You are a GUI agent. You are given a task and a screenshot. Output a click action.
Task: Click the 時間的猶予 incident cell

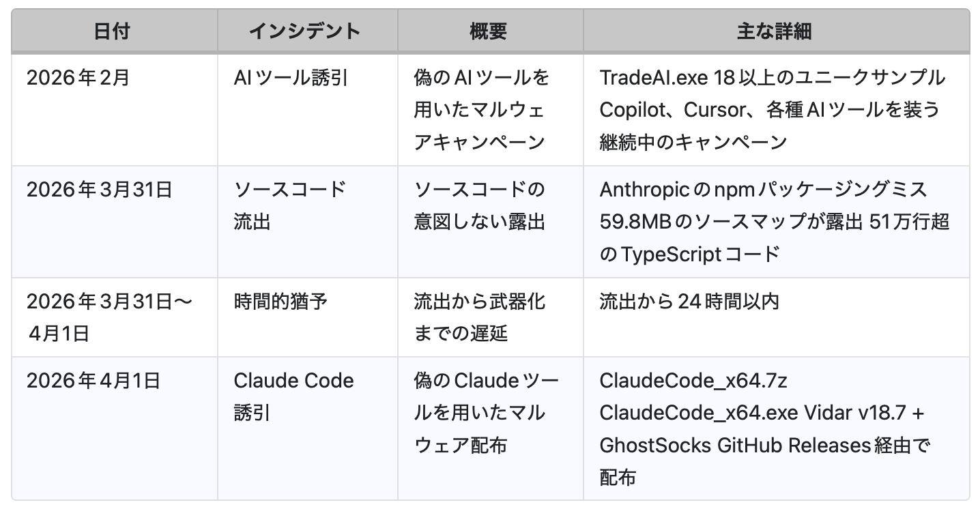(x=279, y=301)
